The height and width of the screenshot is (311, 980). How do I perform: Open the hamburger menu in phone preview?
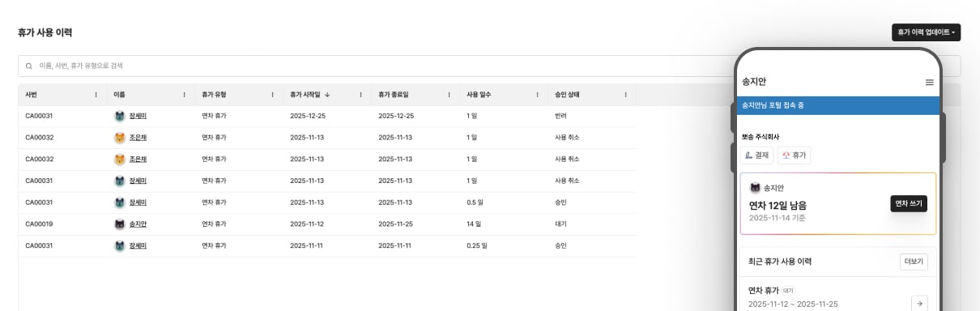pos(929,82)
